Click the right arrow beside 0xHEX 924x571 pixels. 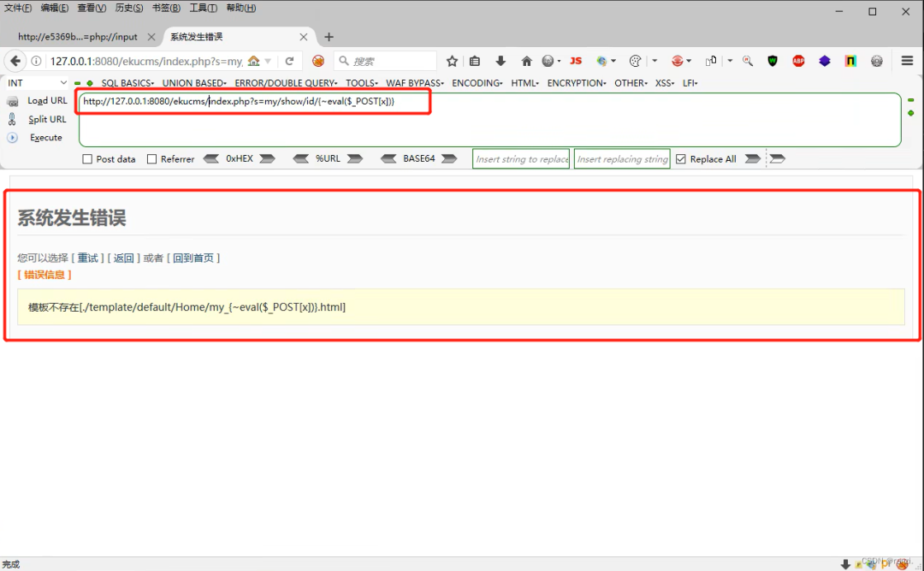pos(268,158)
